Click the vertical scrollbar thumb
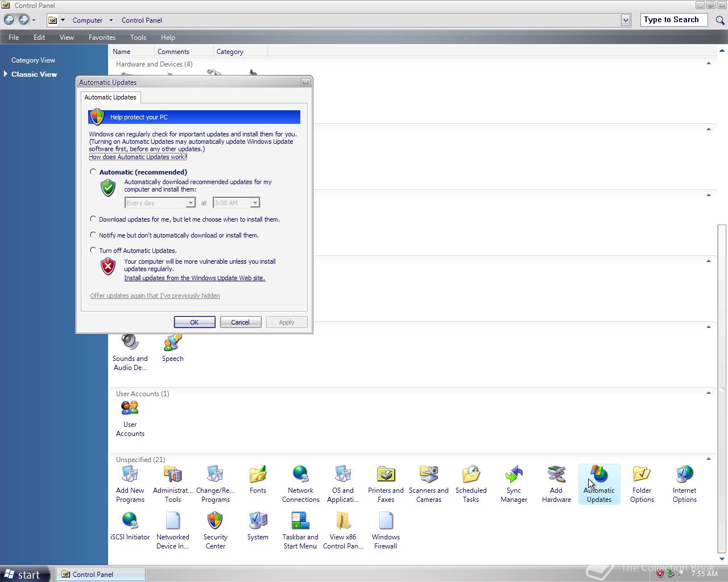 click(x=722, y=388)
